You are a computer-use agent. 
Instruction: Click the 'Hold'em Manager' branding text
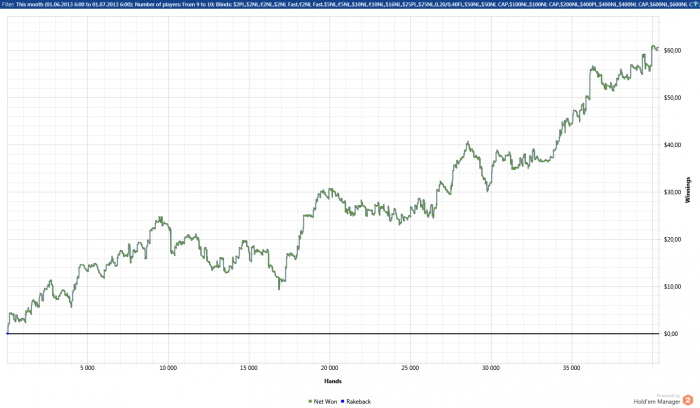click(x=657, y=402)
